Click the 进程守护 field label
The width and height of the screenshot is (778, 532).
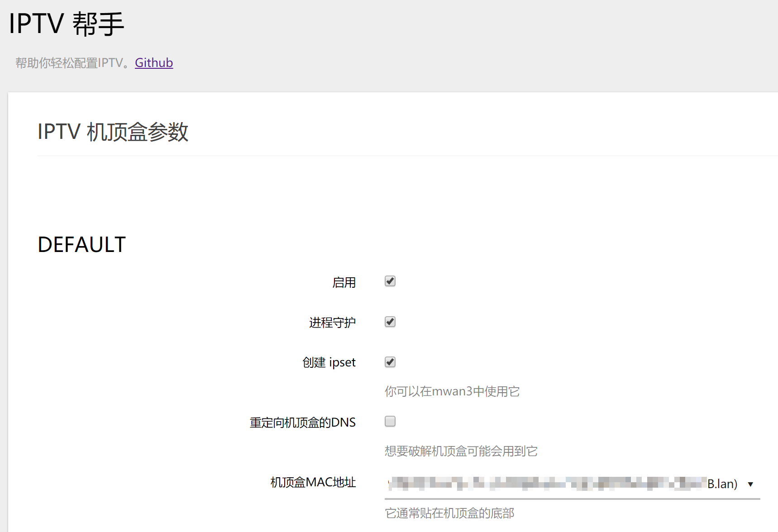(332, 323)
